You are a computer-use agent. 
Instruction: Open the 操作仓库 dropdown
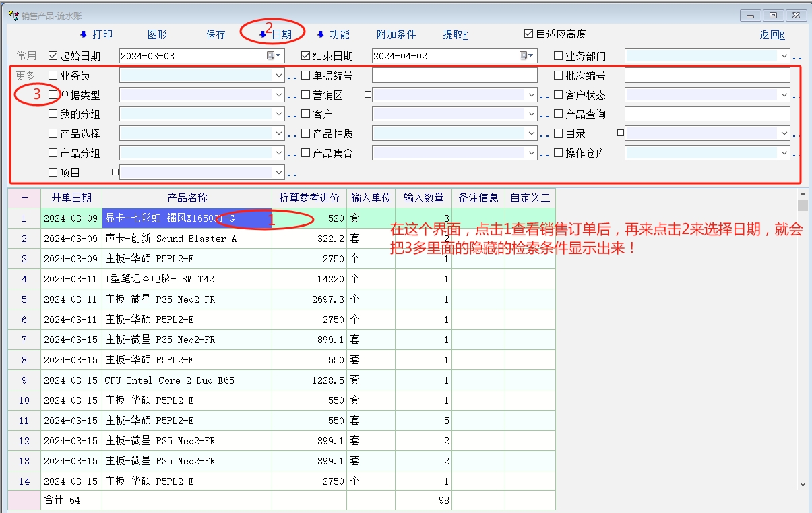click(784, 154)
